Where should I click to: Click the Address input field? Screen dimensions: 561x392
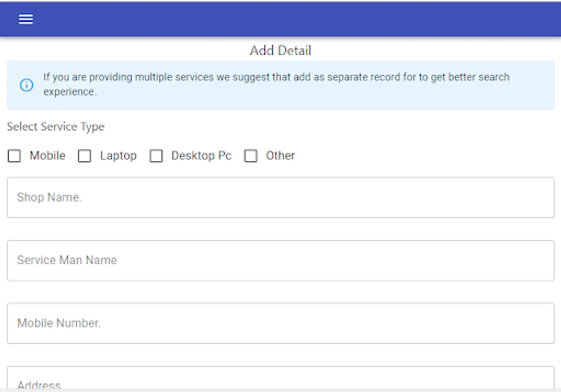[280, 379]
